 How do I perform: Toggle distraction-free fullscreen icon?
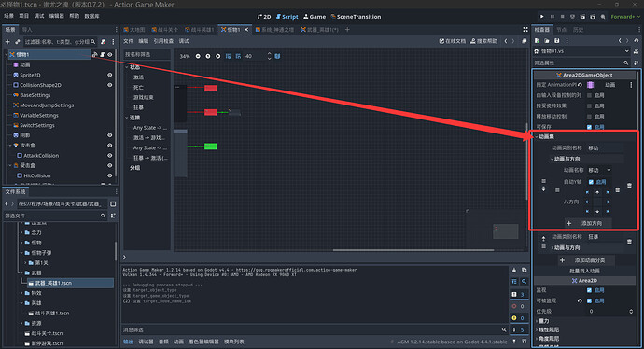pos(525,30)
